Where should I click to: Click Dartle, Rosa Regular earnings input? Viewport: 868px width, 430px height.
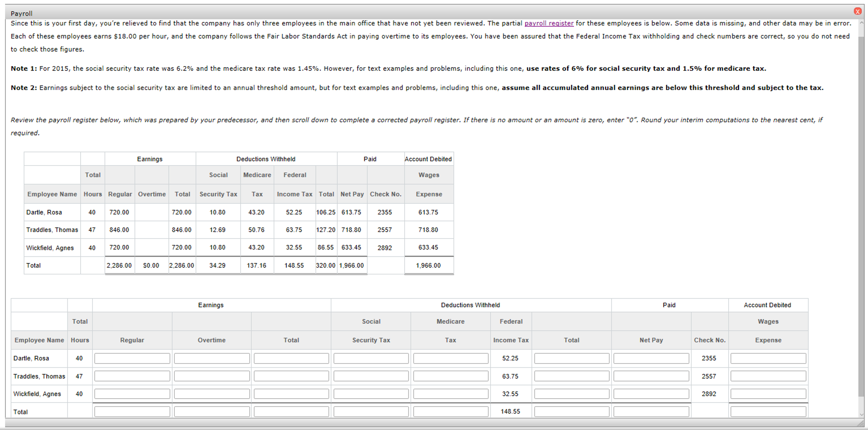[x=132, y=358]
